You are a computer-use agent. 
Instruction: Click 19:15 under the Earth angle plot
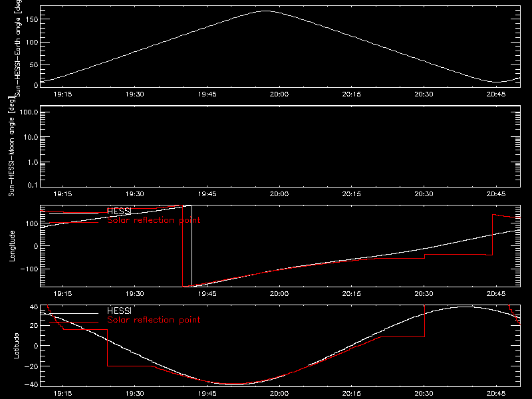point(63,94)
